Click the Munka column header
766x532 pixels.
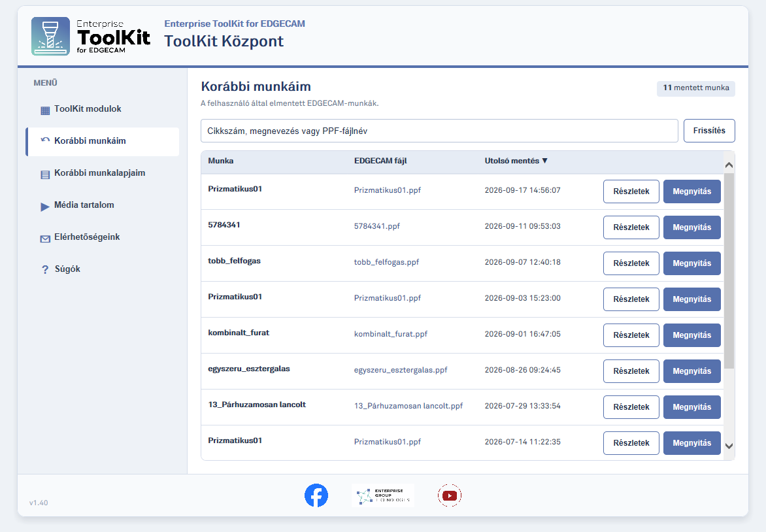[x=221, y=161]
